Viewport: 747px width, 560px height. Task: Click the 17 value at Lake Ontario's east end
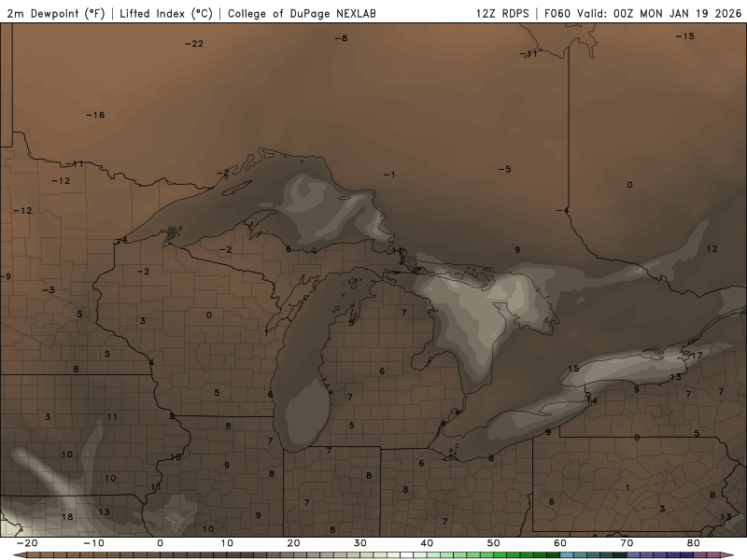pyautogui.click(x=697, y=356)
